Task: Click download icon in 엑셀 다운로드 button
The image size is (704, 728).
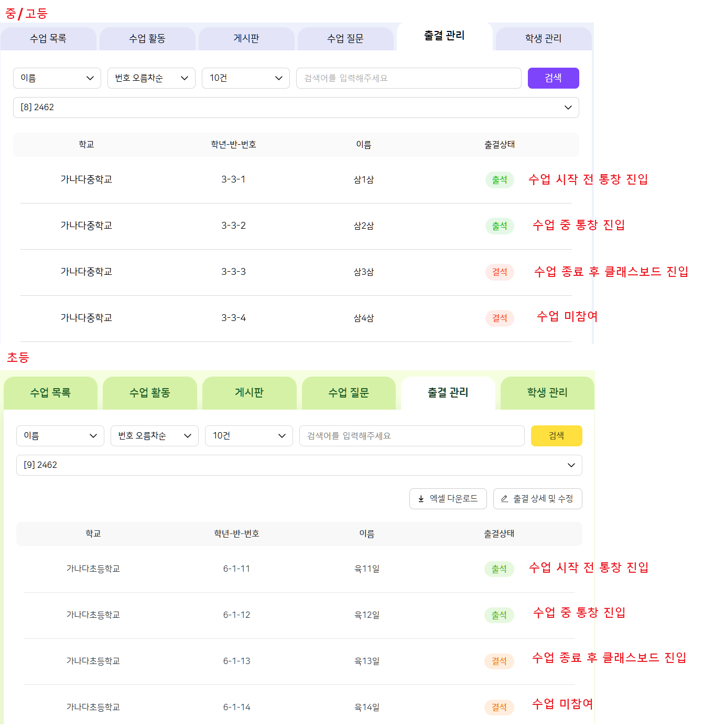Action: pos(421,499)
